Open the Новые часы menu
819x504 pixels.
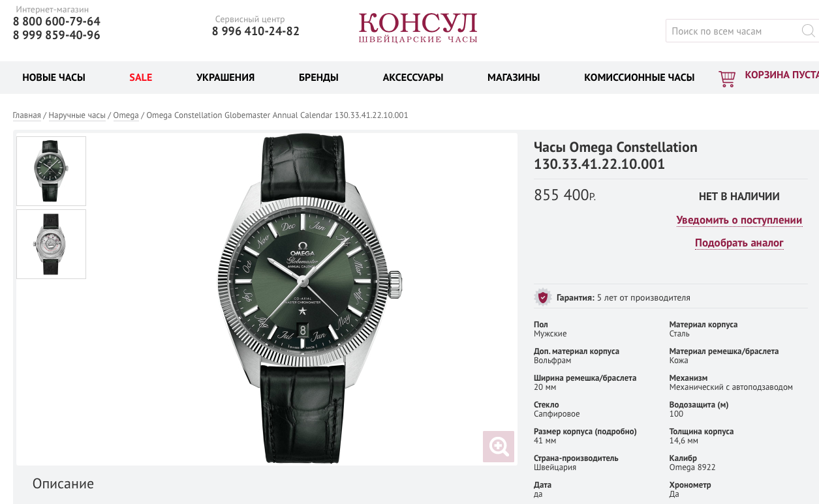54,78
